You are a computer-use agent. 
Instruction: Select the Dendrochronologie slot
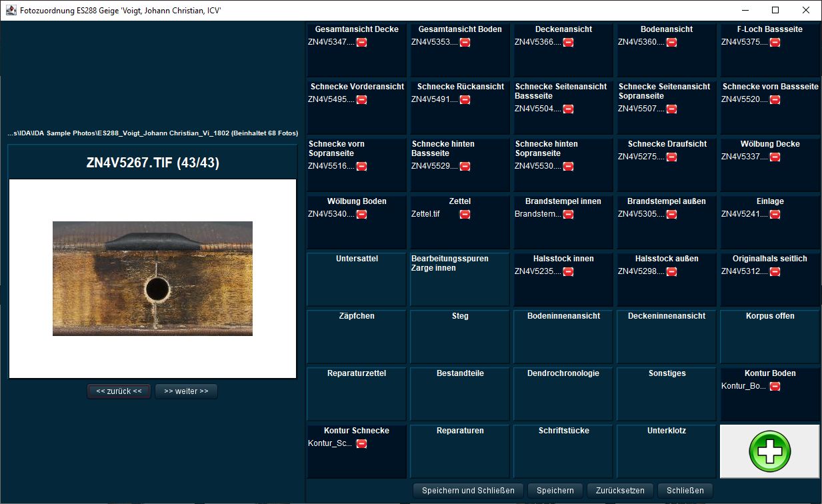coord(563,393)
